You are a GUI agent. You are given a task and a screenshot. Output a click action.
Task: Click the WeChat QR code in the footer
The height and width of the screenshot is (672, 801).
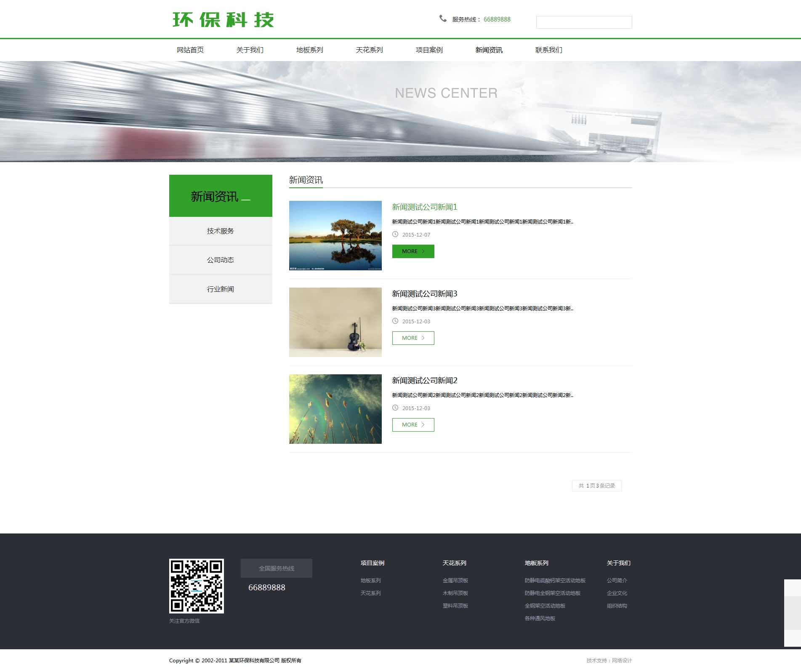(x=196, y=586)
